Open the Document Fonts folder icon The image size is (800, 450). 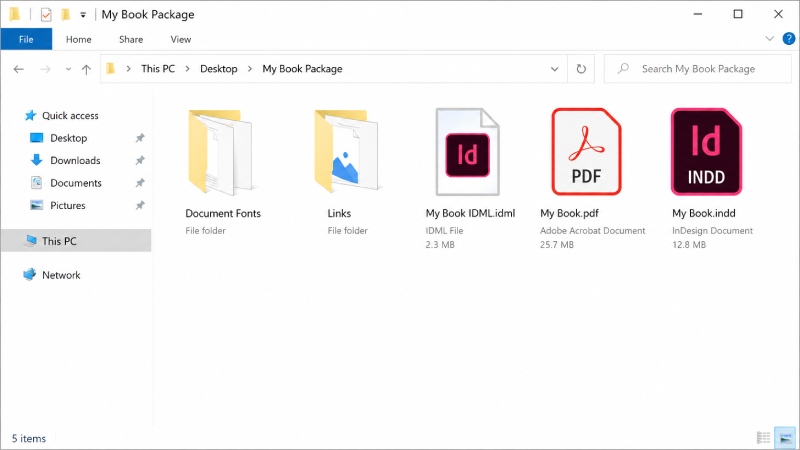pos(220,152)
